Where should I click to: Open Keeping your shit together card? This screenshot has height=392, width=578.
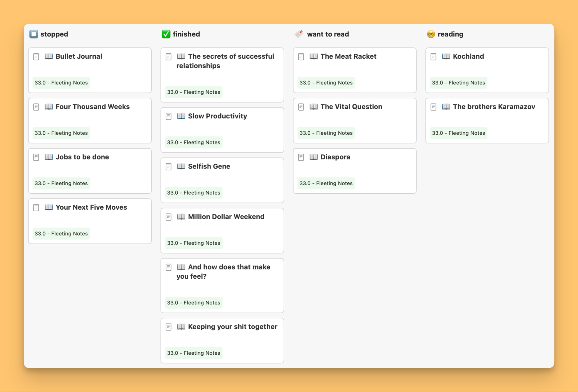[x=232, y=327]
